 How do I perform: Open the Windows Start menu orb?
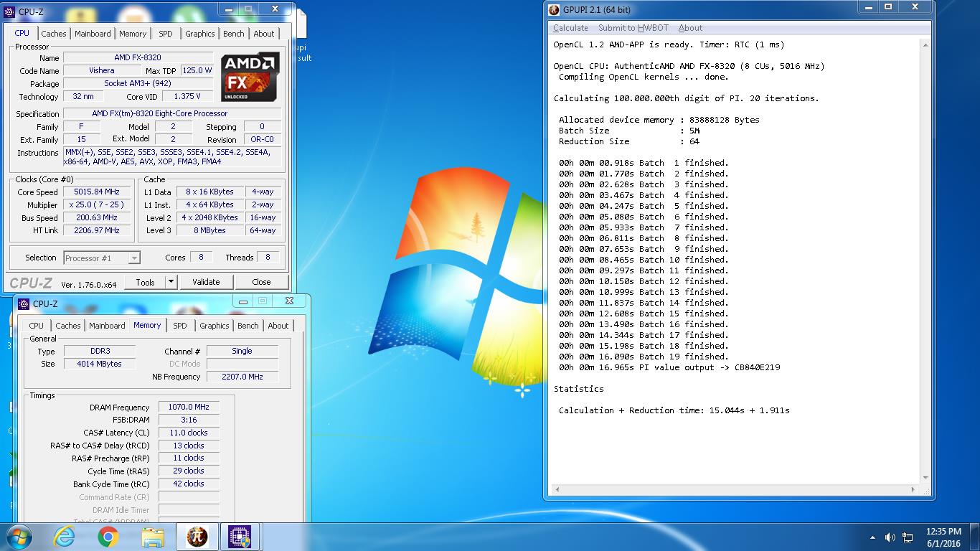click(19, 537)
